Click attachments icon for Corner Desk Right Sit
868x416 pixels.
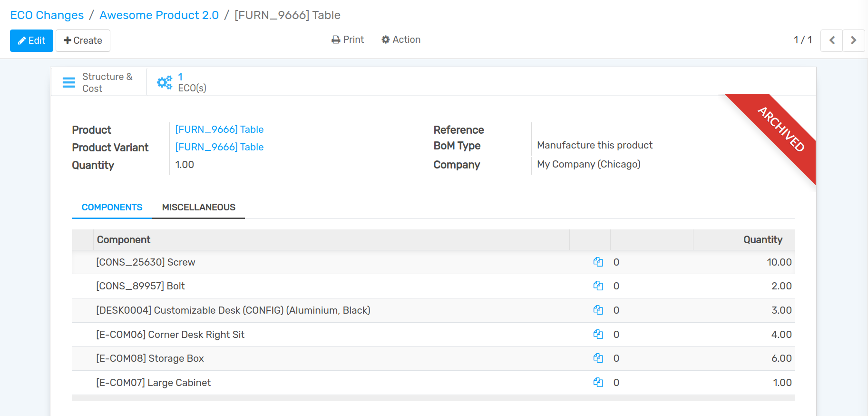click(598, 335)
